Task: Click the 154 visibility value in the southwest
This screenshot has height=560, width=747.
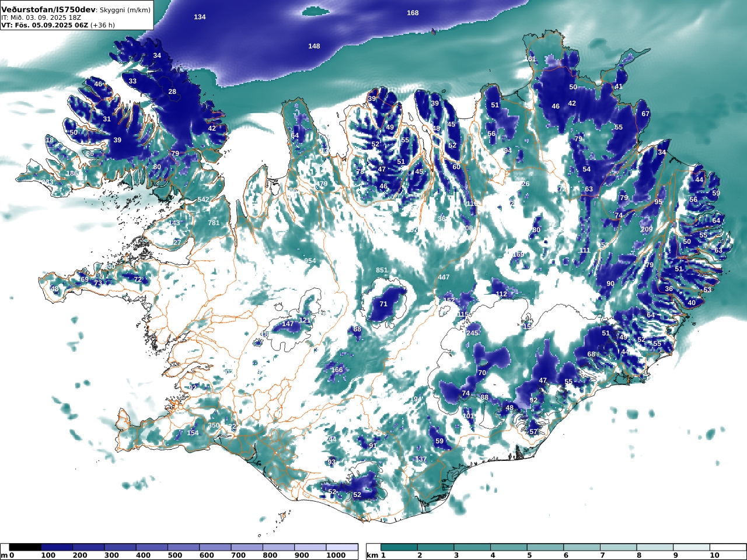Action: (x=193, y=433)
